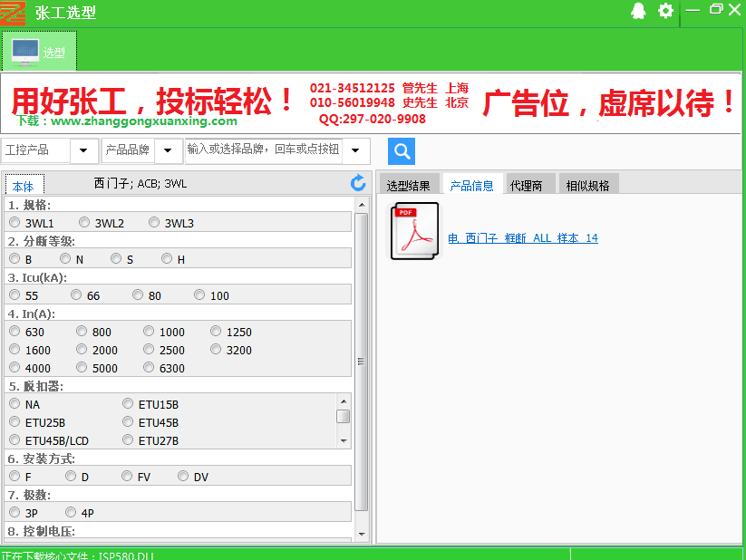Select Icu 66 kA option
Image resolution: width=746 pixels, height=560 pixels.
coord(76,294)
